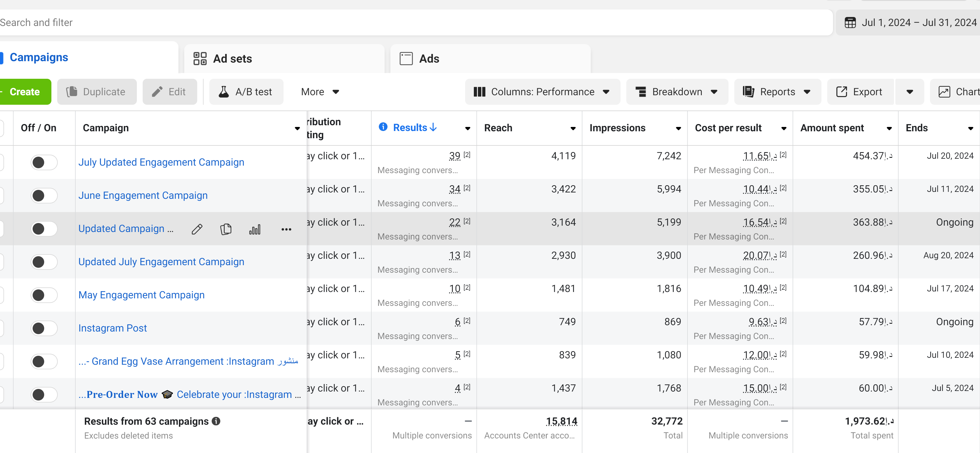Click the A/B test flask button

(246, 92)
